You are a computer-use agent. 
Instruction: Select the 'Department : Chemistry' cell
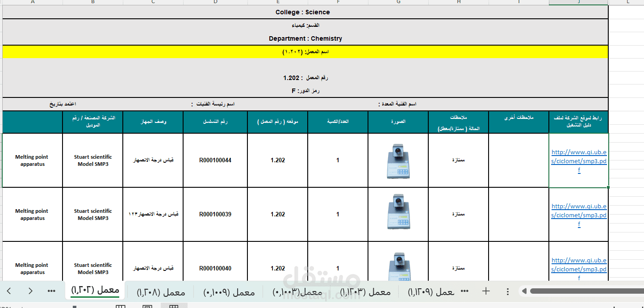(305, 38)
